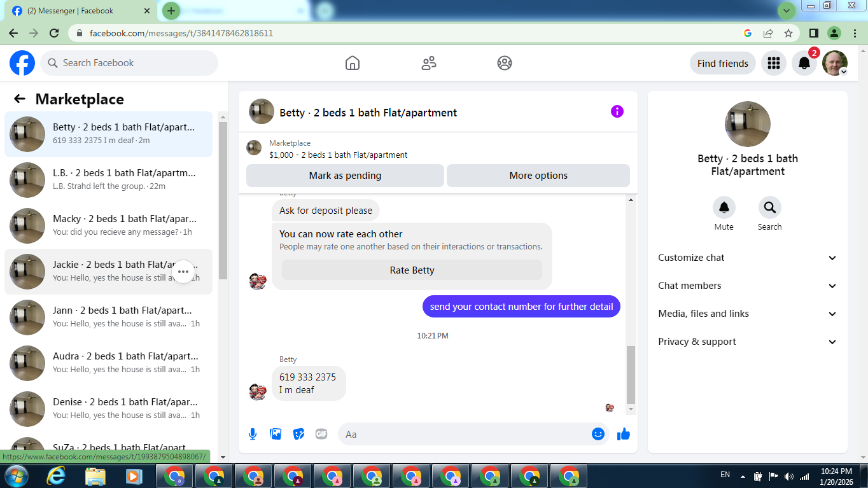Open conversation information purple icon
Image resolution: width=868 pixels, height=488 pixels.
617,111
